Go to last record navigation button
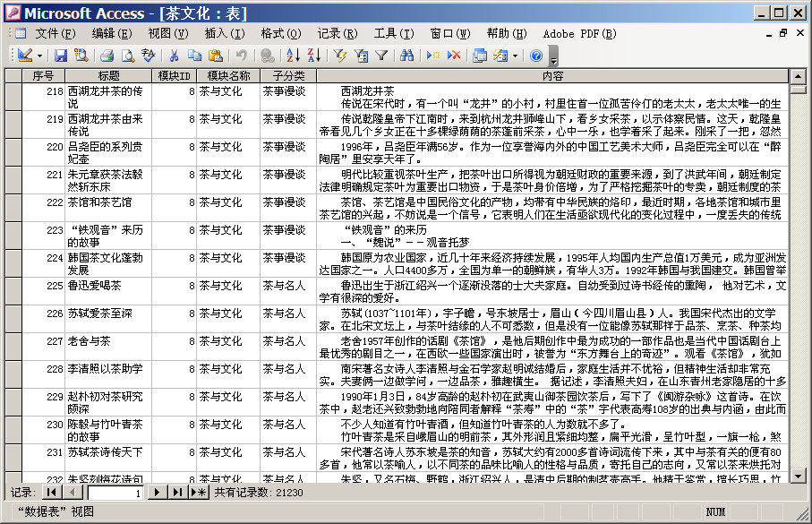This screenshot has height=524, width=812. pos(177,492)
